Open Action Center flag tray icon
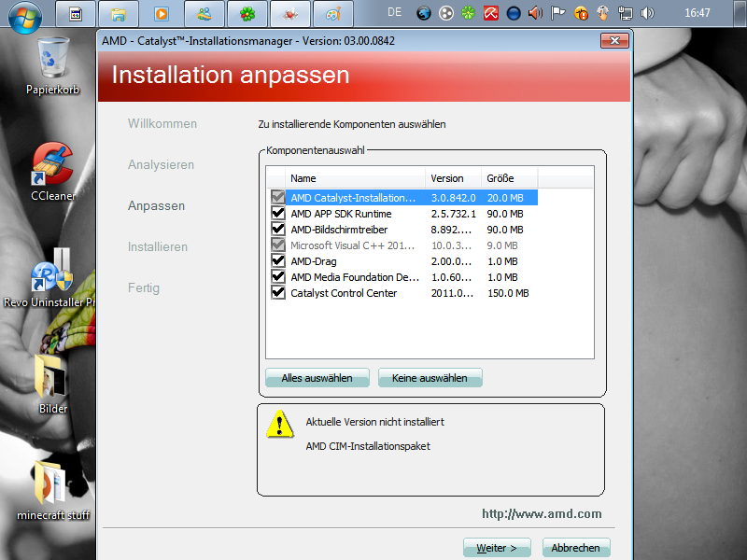This screenshot has height=560, width=747. pos(557,13)
